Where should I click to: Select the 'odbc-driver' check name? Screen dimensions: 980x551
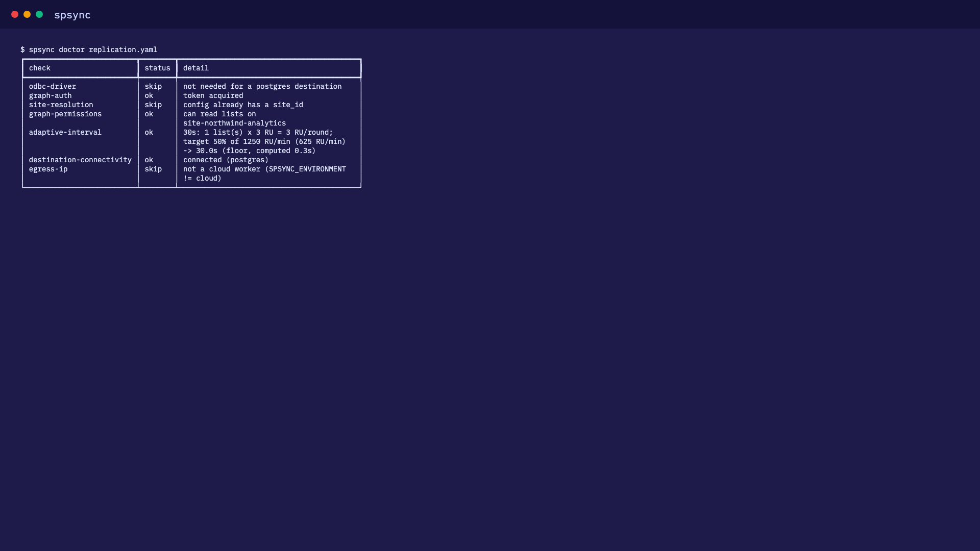tap(53, 86)
